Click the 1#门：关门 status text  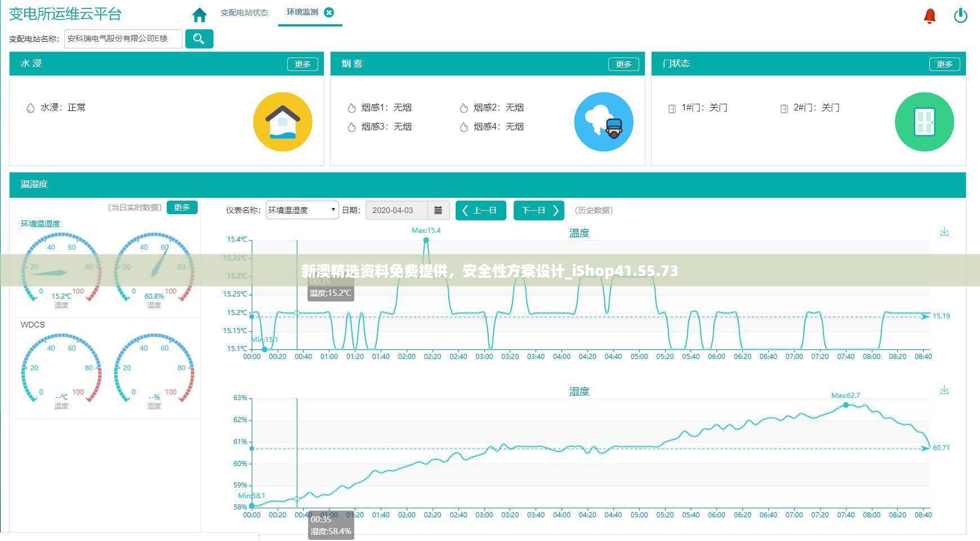click(704, 107)
